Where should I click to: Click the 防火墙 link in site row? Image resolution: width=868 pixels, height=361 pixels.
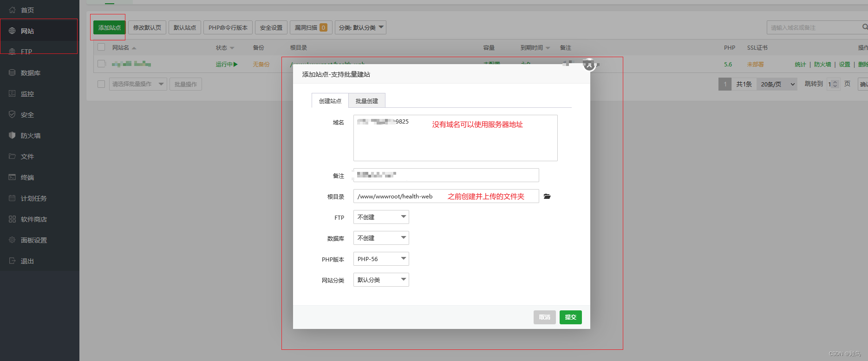point(822,65)
